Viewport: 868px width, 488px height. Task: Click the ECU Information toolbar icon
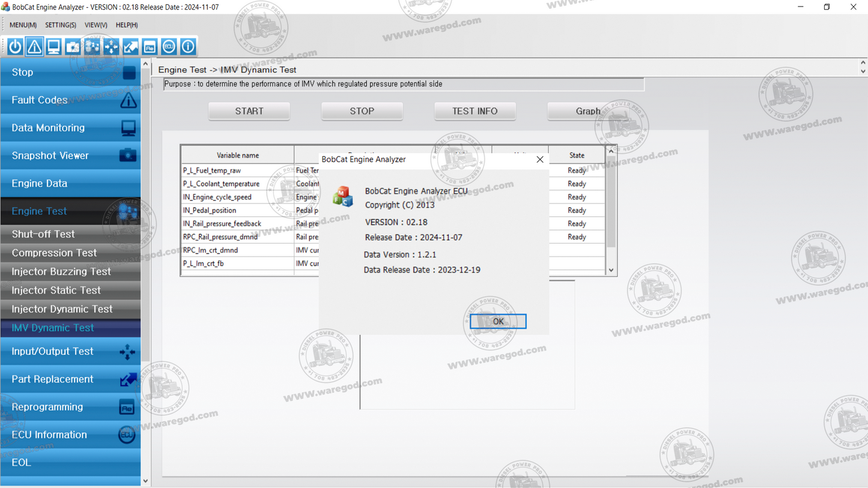[x=169, y=46]
